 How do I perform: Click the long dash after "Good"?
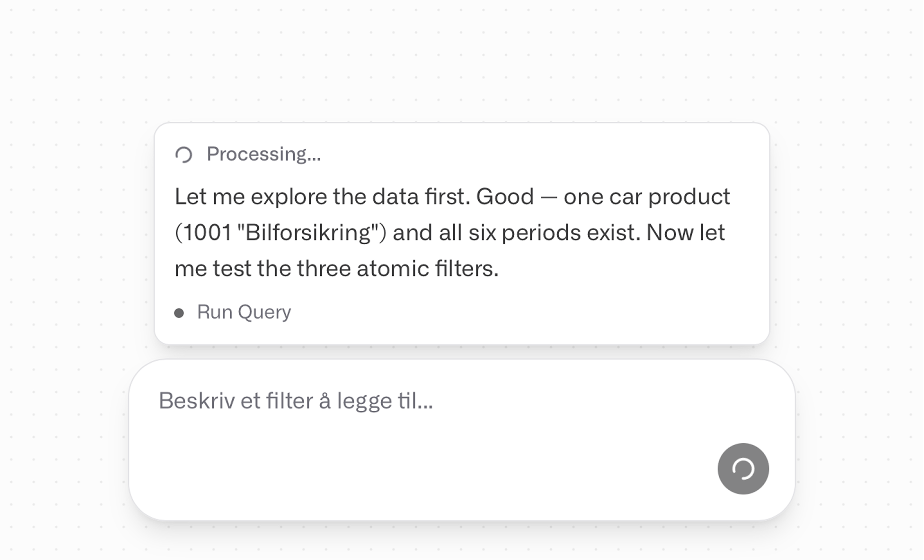tap(549, 197)
